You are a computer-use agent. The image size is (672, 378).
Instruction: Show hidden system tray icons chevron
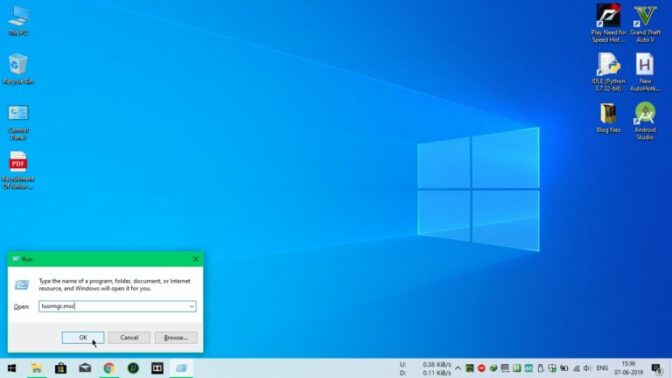point(458,368)
